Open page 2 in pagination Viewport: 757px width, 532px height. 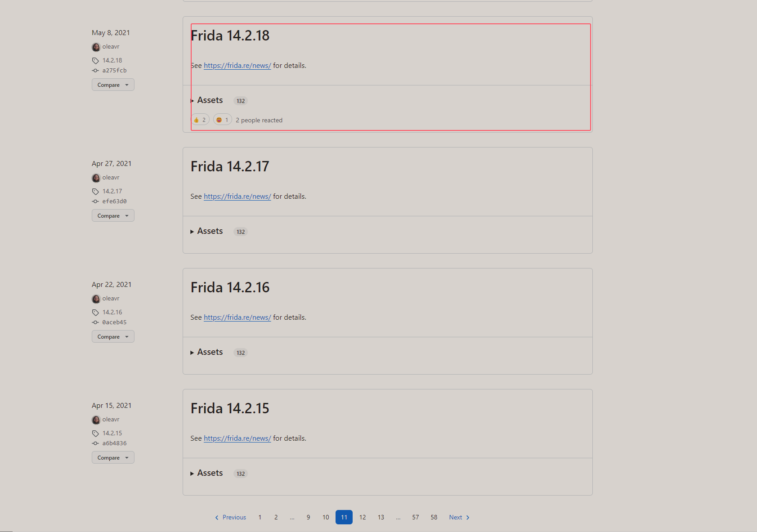point(276,517)
